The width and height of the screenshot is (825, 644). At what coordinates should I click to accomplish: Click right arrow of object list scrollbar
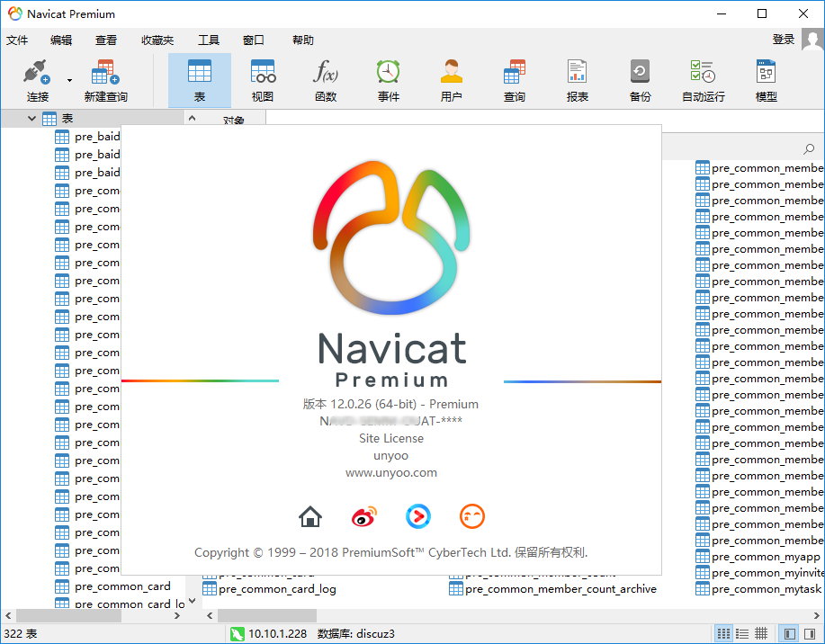[817, 615]
